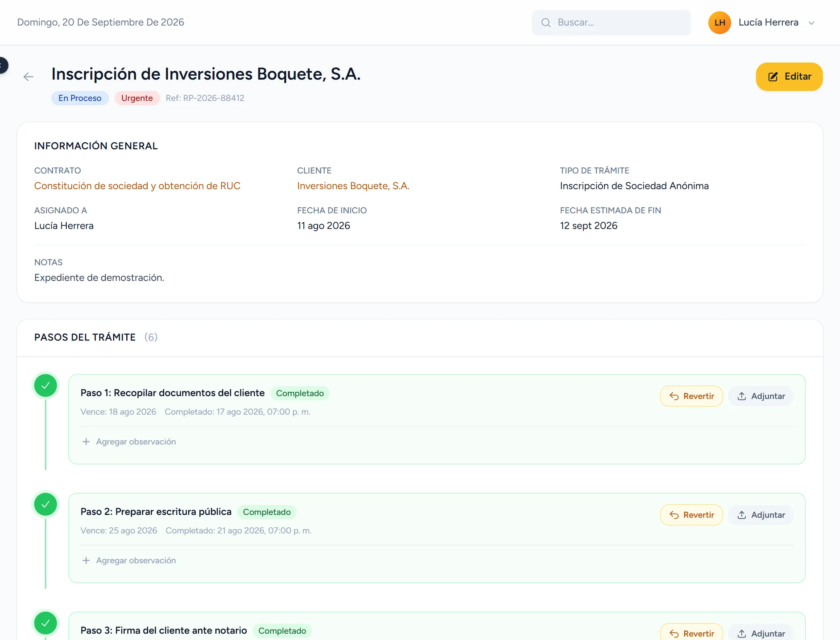Viewport: 840px width, 640px height.
Task: Click Vence: 18 ago 2026 in Paso 1
Action: tap(118, 412)
